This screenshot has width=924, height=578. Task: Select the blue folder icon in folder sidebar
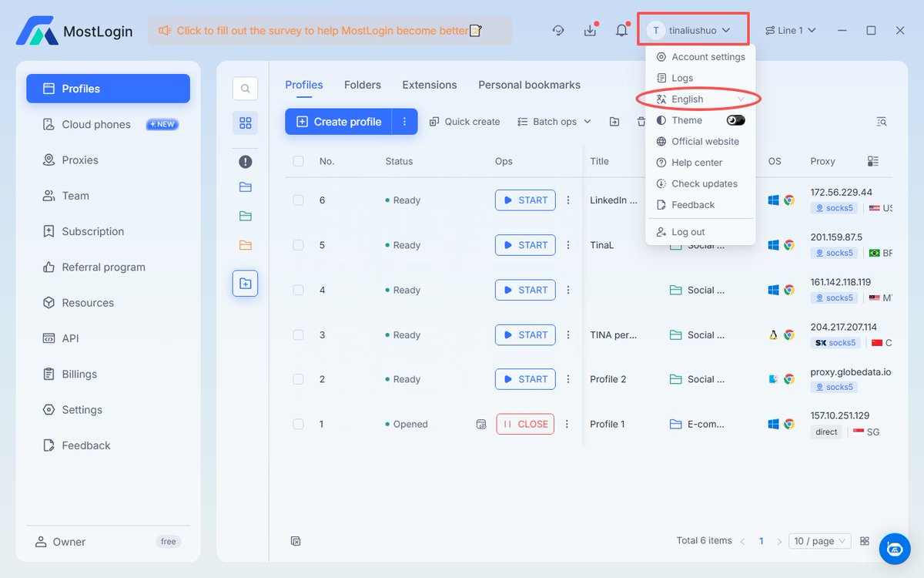245,187
